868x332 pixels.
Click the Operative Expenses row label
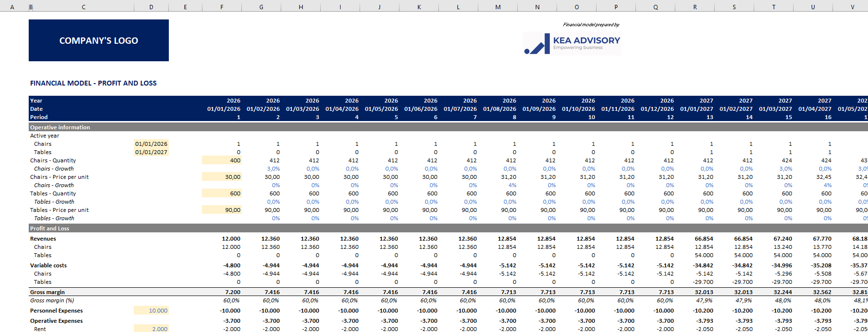coord(56,321)
